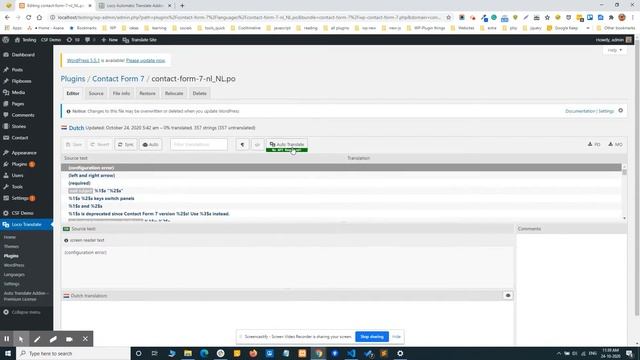Open CSF Demo in the sidebar
This screenshot has width=640, height=360.
click(22, 213)
